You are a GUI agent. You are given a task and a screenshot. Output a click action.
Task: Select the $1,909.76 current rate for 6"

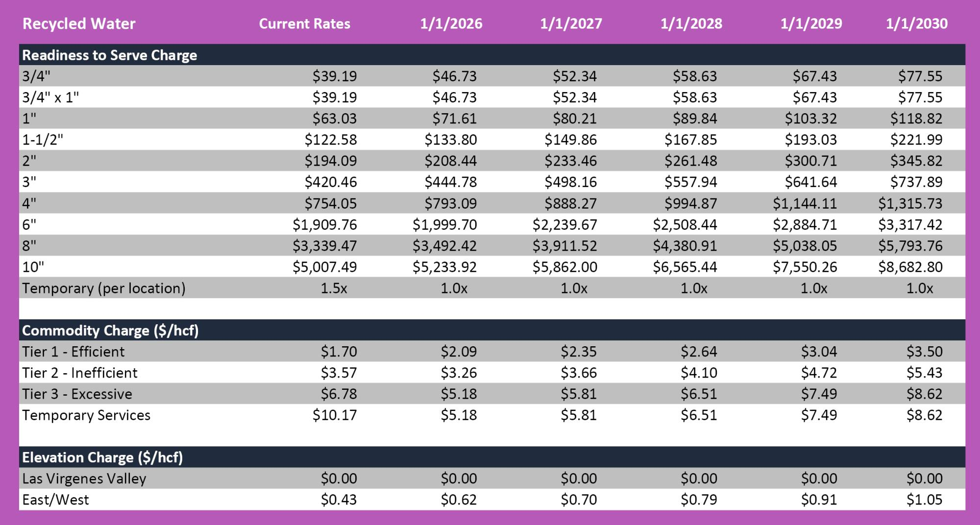click(x=324, y=224)
